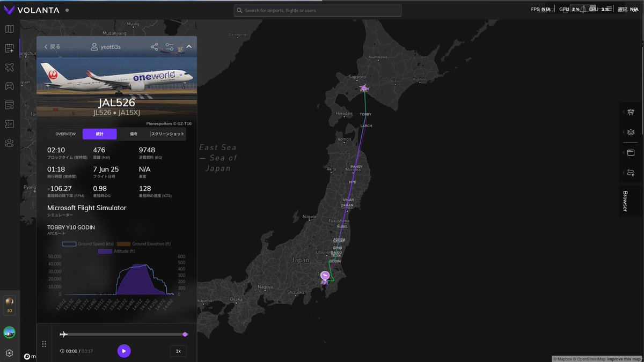Click the Planespotters © GZ-T16 credit
This screenshot has width=644, height=362.
[169, 123]
